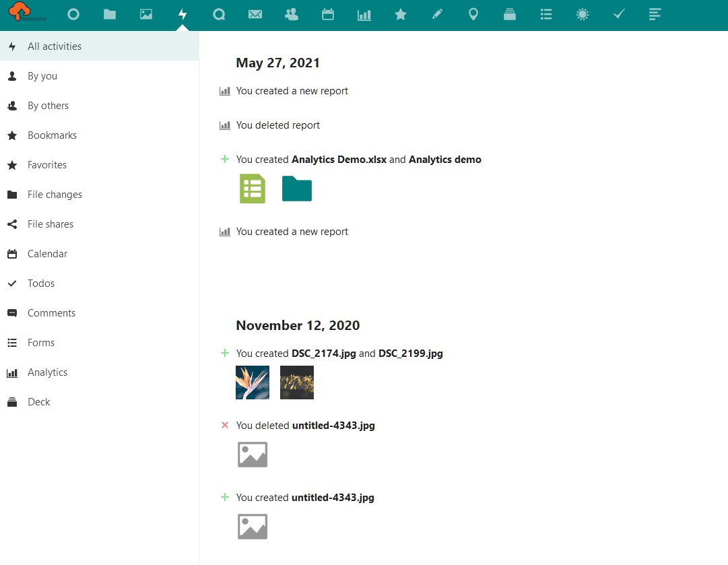
Task: Show Todos activity filter
Action: 100,284
